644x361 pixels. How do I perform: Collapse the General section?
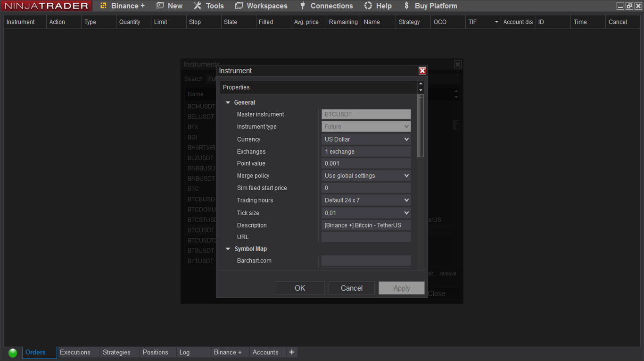[228, 102]
